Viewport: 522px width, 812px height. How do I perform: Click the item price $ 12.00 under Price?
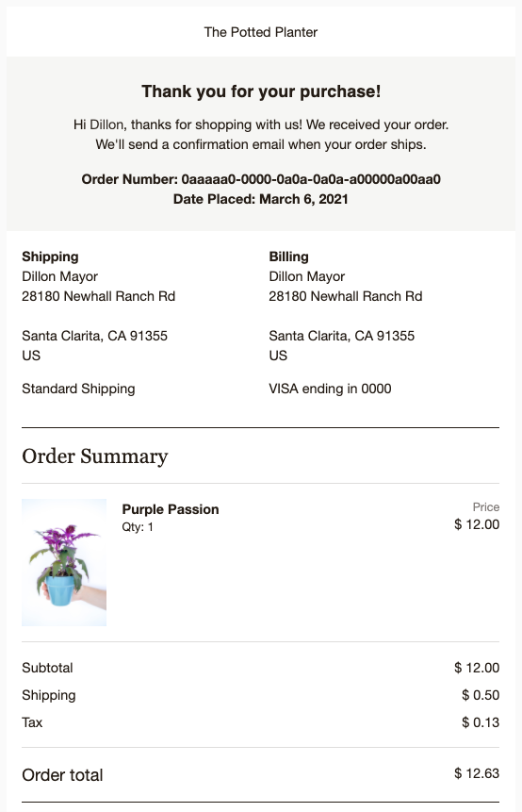pos(477,524)
